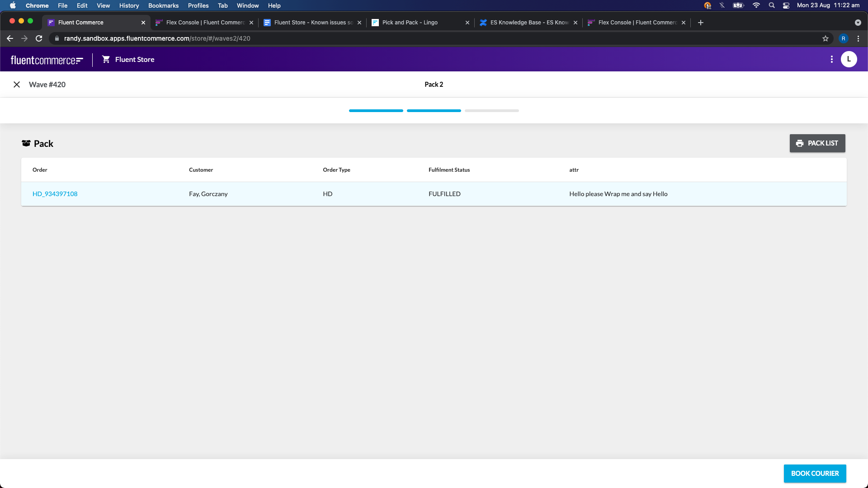
Task: Switch to ES Knowledge Base tab
Action: 529,23
